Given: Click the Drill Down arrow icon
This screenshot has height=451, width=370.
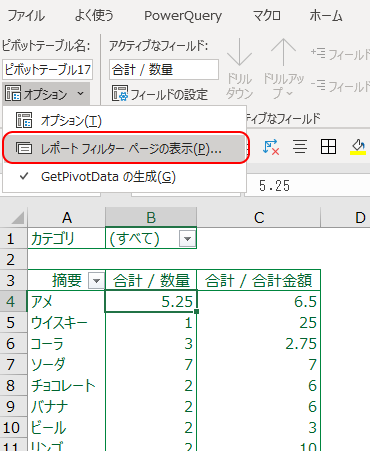Looking at the screenshot, I should click(239, 52).
